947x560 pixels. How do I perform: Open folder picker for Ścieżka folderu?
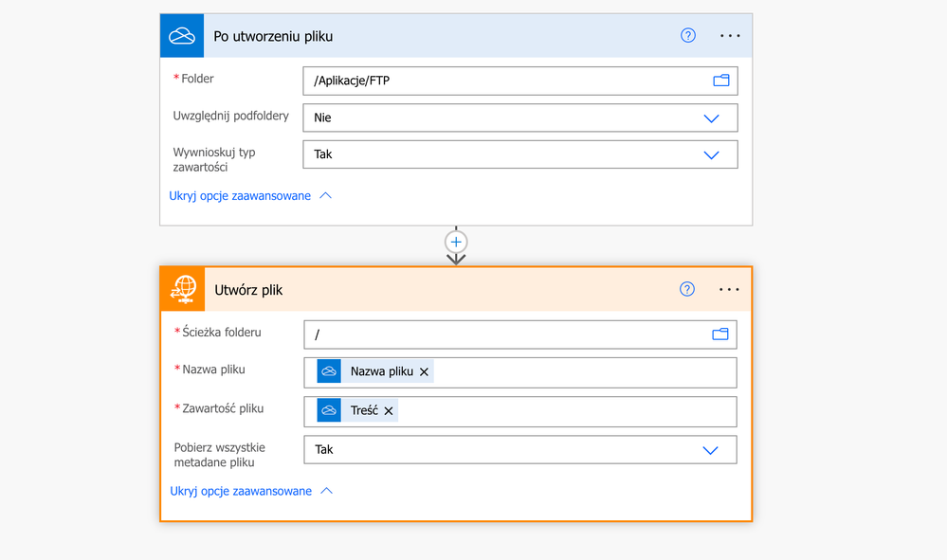(x=720, y=334)
